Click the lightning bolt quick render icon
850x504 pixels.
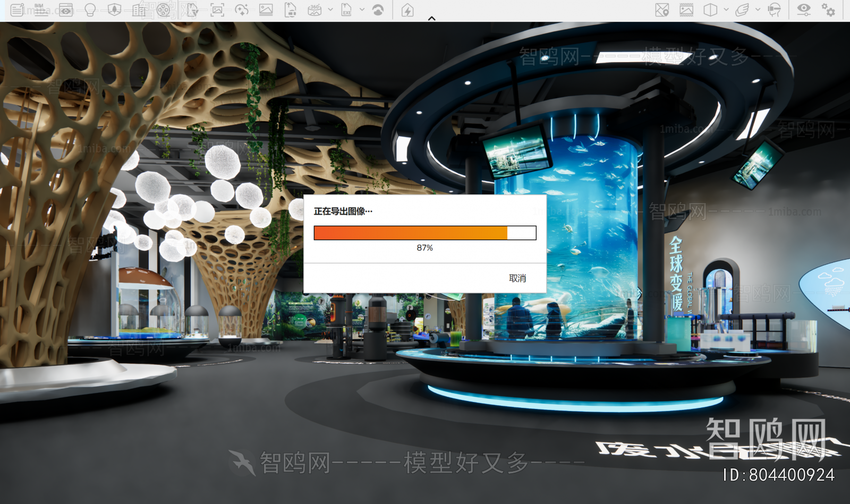click(x=407, y=10)
